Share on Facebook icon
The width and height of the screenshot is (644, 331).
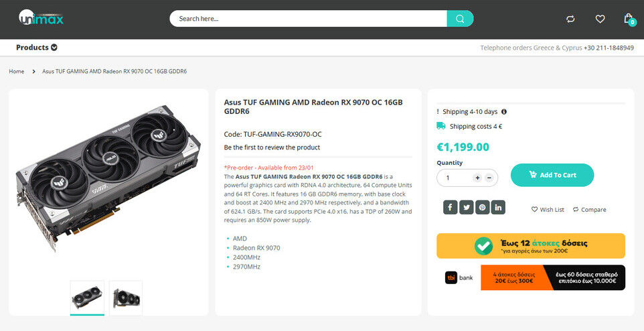[450, 207]
